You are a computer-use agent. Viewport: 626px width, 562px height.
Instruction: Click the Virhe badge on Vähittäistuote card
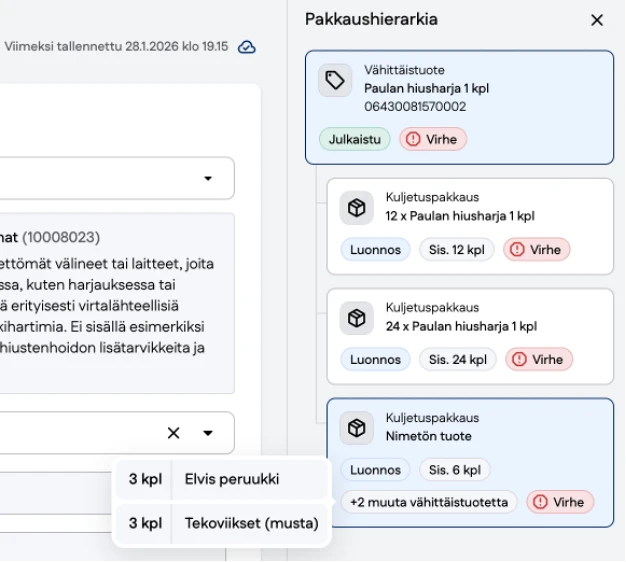pyautogui.click(x=433, y=139)
